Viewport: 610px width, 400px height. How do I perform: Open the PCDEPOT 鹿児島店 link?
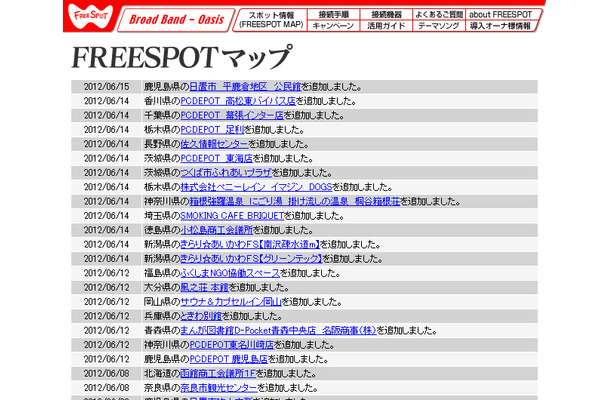(229, 359)
